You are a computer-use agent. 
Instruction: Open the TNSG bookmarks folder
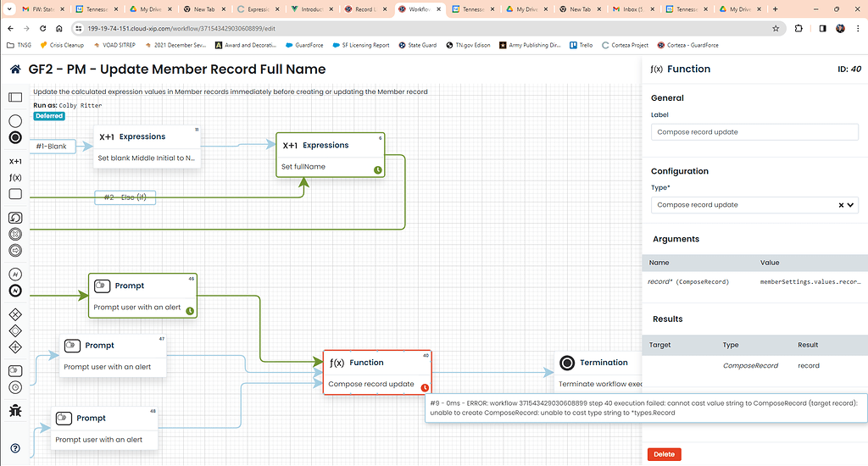(19, 46)
